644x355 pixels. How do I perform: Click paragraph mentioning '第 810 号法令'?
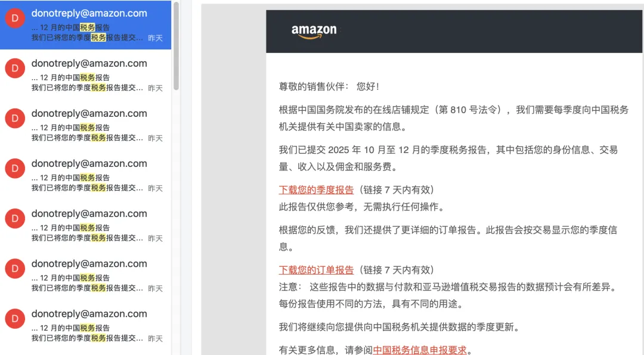pyautogui.click(x=454, y=118)
